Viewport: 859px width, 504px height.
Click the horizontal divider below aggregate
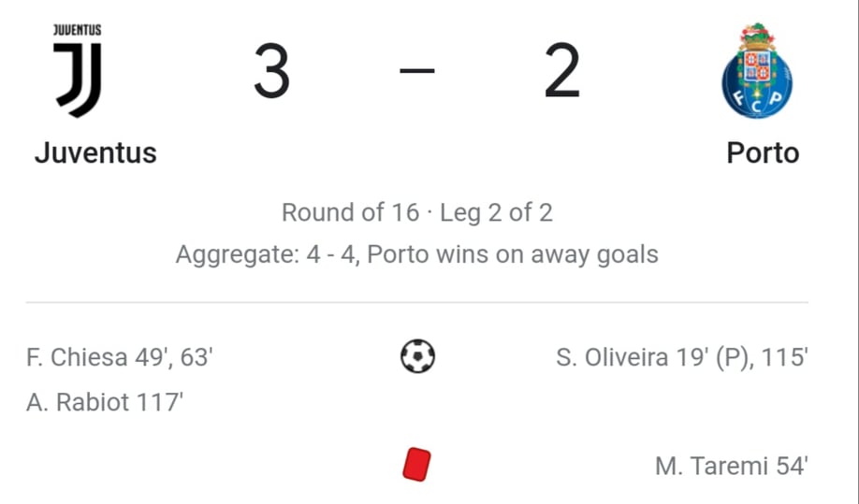pyautogui.click(x=417, y=302)
